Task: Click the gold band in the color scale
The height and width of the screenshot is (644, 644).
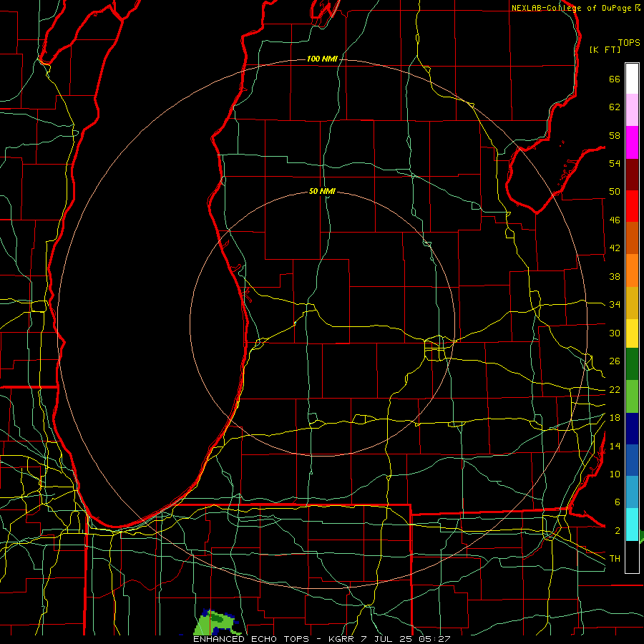Action: [632, 303]
